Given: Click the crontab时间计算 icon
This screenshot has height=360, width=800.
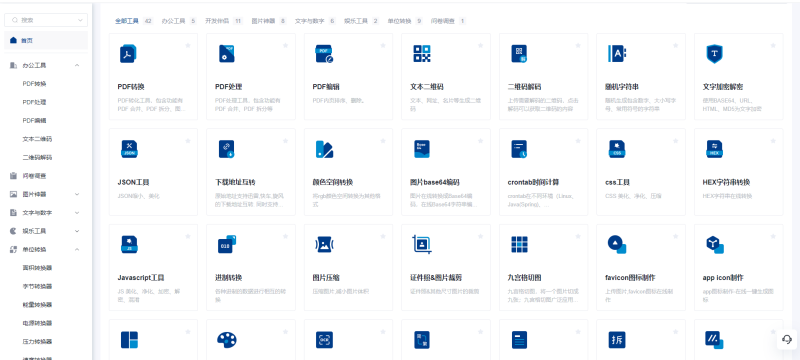Looking at the screenshot, I should click(519, 149).
